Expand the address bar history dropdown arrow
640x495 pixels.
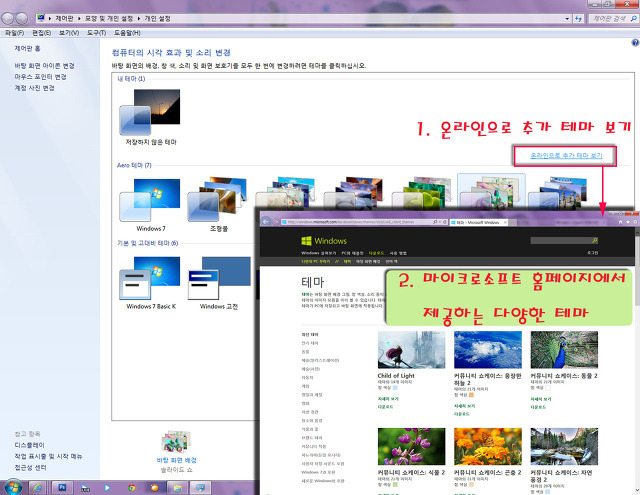coord(567,18)
